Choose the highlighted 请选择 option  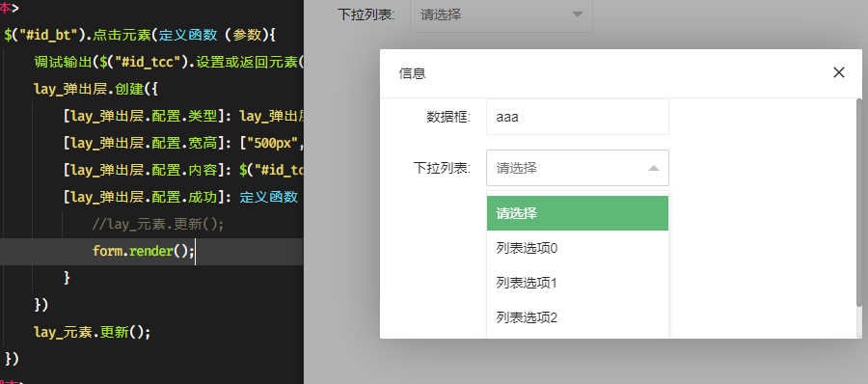(578, 213)
